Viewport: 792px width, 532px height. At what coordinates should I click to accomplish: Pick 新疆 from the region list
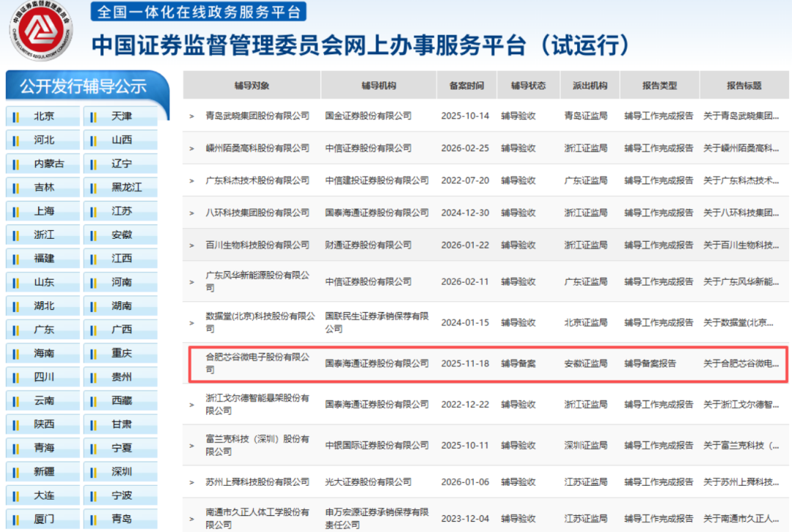tap(43, 472)
